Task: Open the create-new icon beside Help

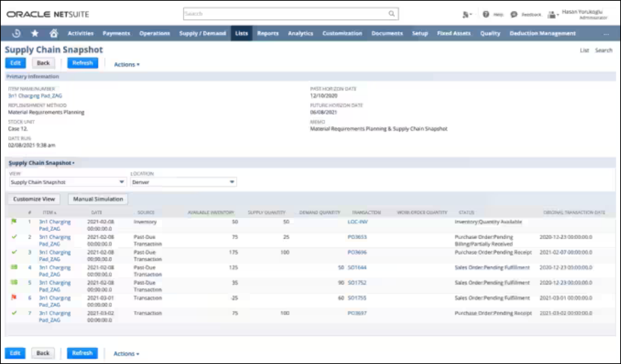Action: tap(467, 15)
